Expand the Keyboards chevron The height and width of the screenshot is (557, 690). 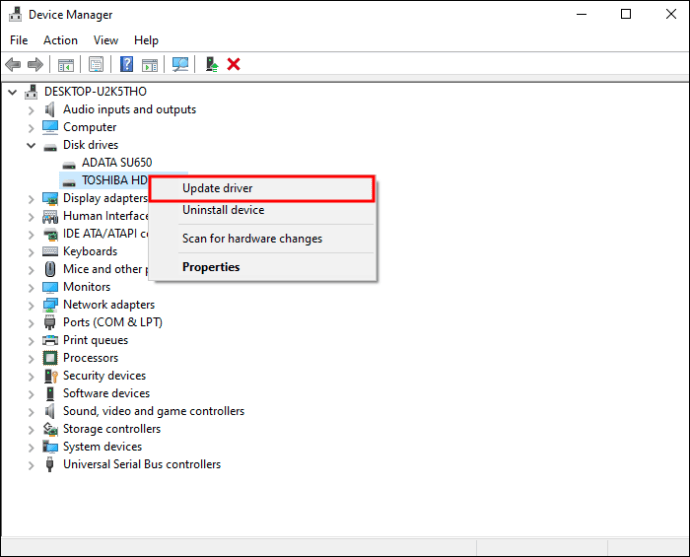(31, 252)
